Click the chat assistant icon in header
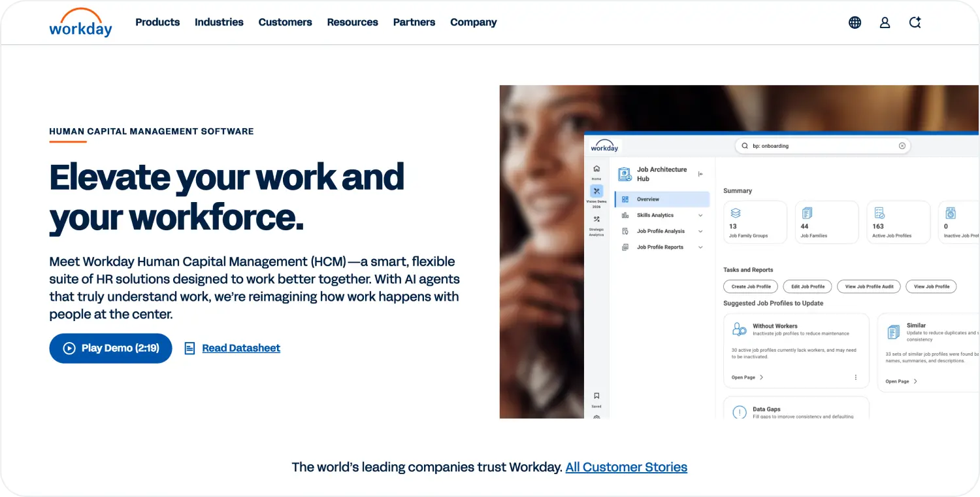The image size is (980, 497). point(915,22)
